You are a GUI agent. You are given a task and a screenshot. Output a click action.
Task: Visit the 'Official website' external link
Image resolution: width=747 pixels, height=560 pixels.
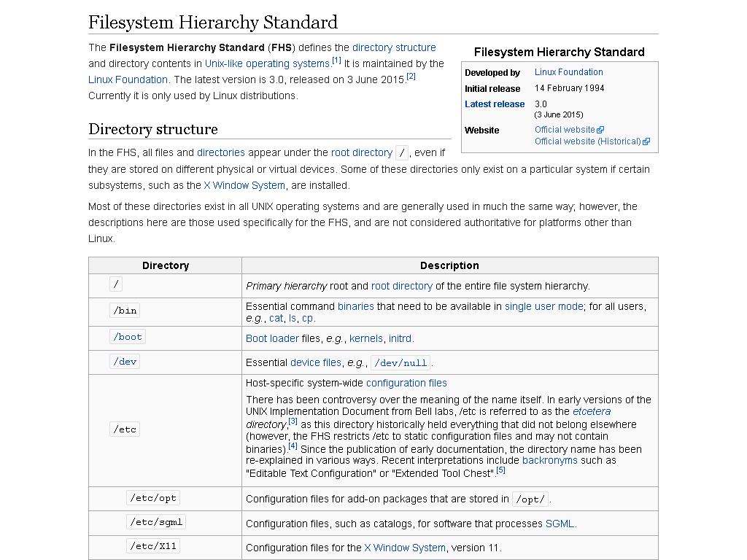pyautogui.click(x=565, y=130)
